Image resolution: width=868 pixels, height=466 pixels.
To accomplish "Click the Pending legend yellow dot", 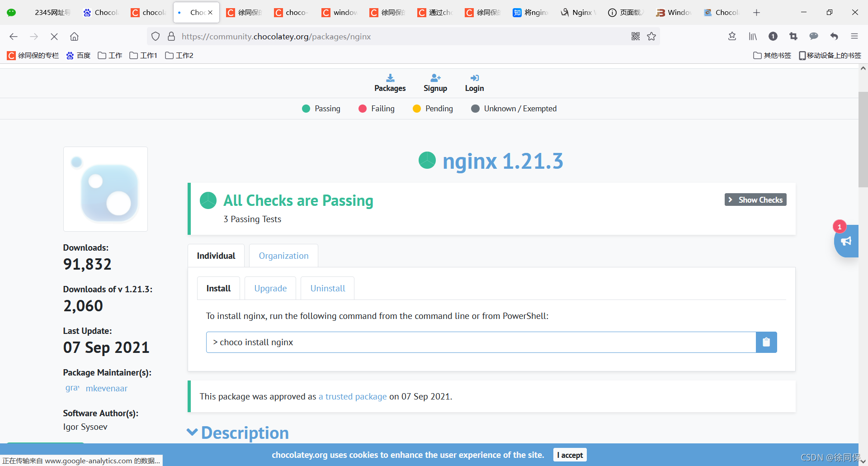I will [x=417, y=109].
